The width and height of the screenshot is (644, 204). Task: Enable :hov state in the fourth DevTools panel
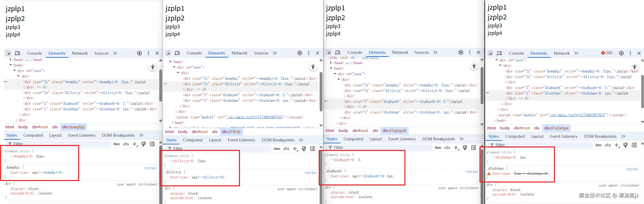tap(599, 145)
